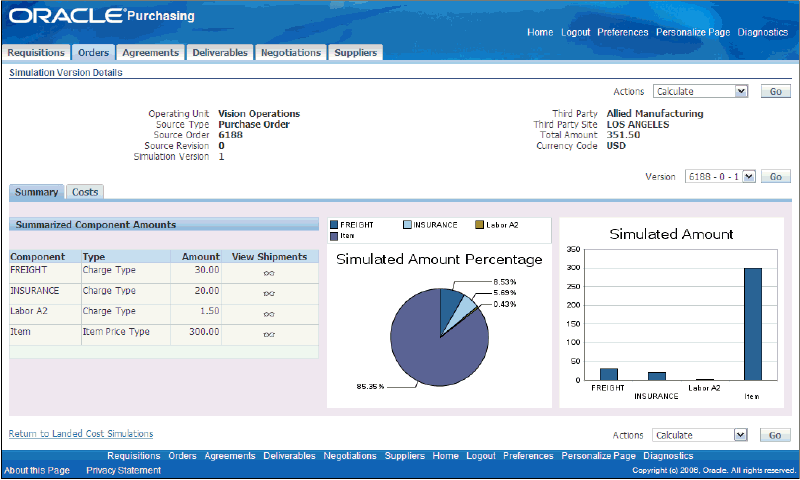Click footer Orders link
The image size is (800, 480).
pyautogui.click(x=182, y=456)
